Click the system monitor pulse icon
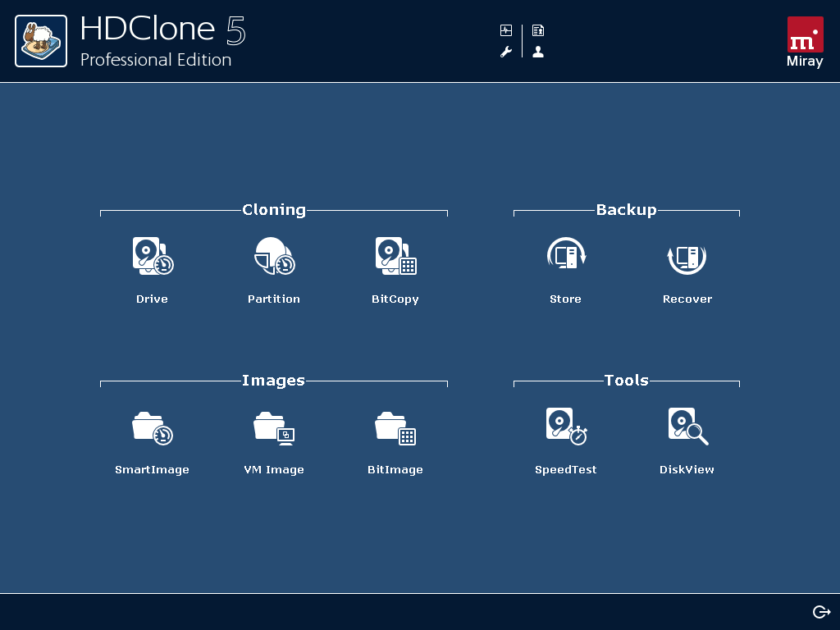Screen dimensions: 840x630 506,31
